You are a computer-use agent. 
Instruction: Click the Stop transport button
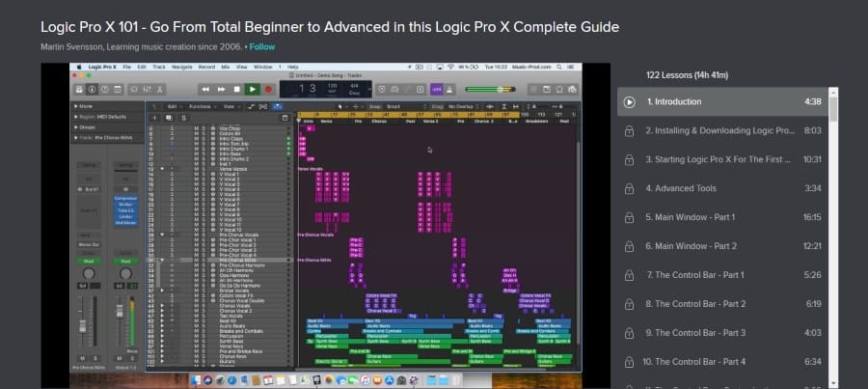(236, 89)
